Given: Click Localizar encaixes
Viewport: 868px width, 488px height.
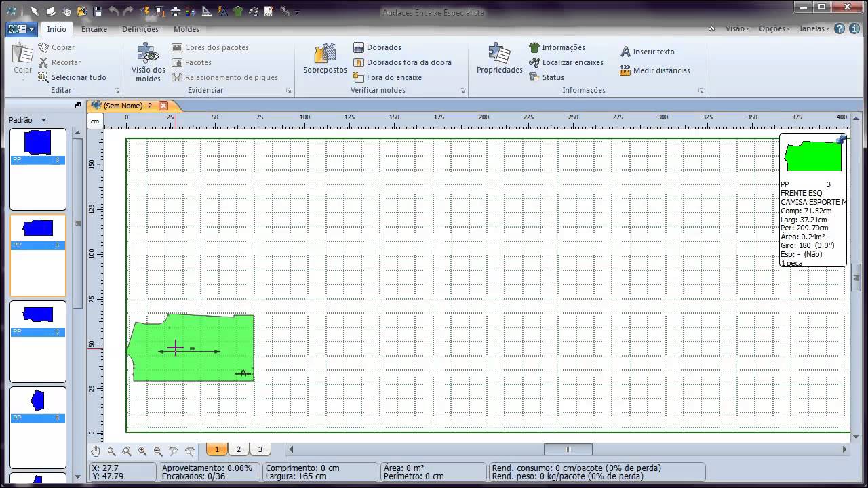Looking at the screenshot, I should coord(566,62).
